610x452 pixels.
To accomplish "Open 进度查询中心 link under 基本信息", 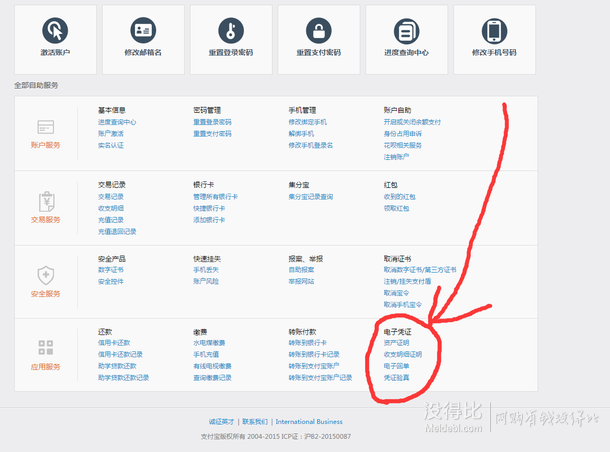I will pos(117,122).
